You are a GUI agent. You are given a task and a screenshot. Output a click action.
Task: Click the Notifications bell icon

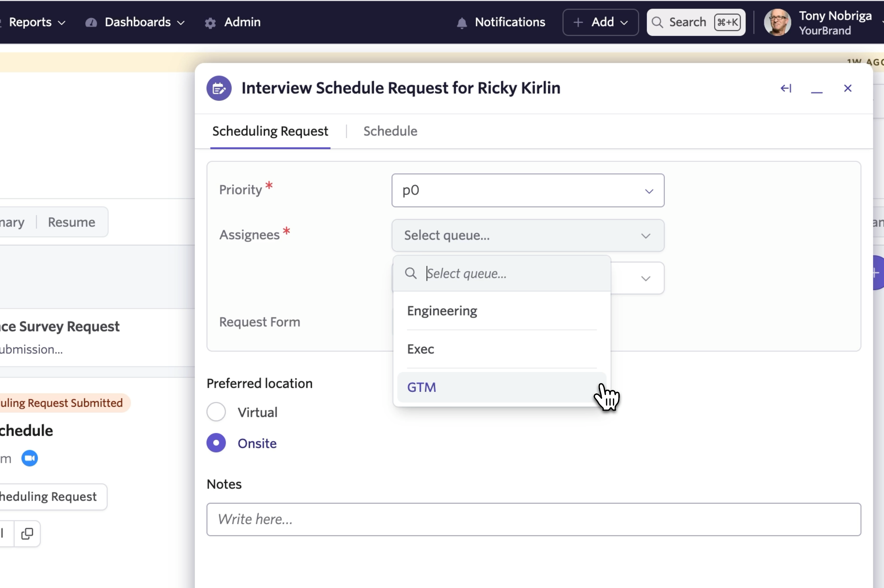[462, 23]
